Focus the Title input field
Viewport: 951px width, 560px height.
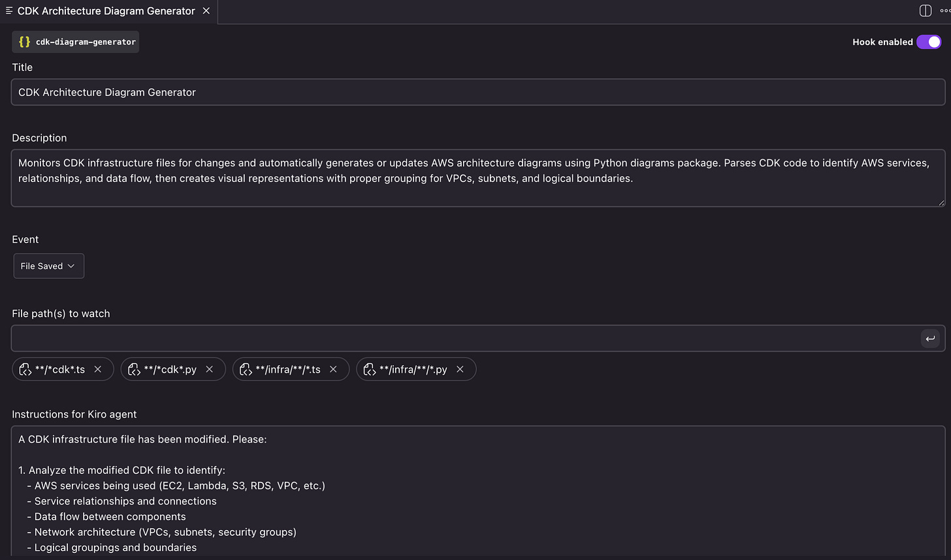pos(478,92)
